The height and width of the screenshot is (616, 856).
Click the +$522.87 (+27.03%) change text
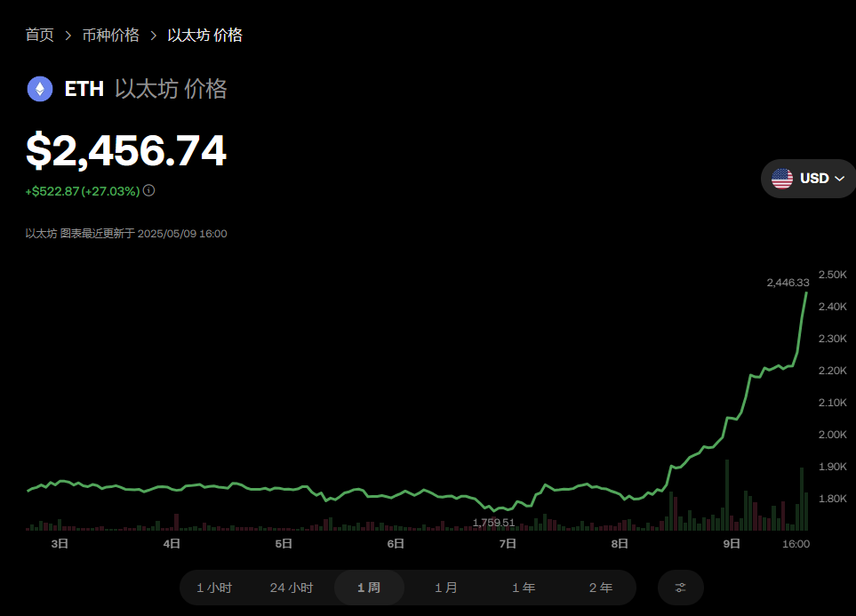coord(83,191)
